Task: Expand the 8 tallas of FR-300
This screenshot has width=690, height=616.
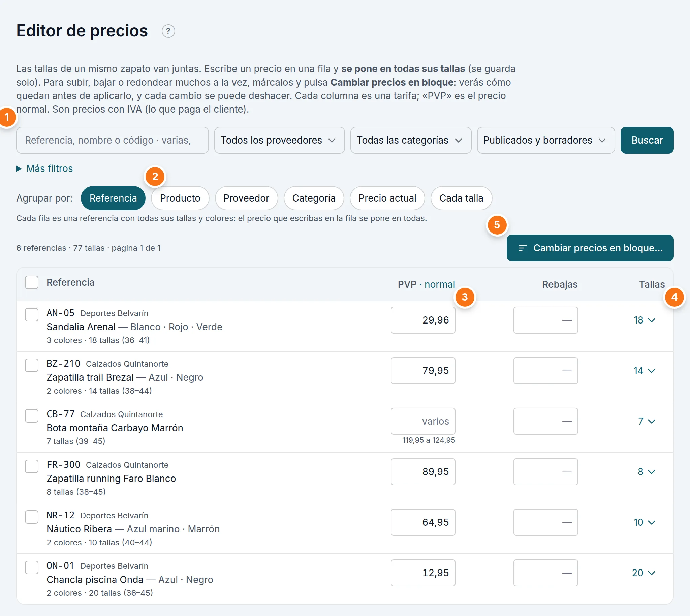Action: (647, 472)
